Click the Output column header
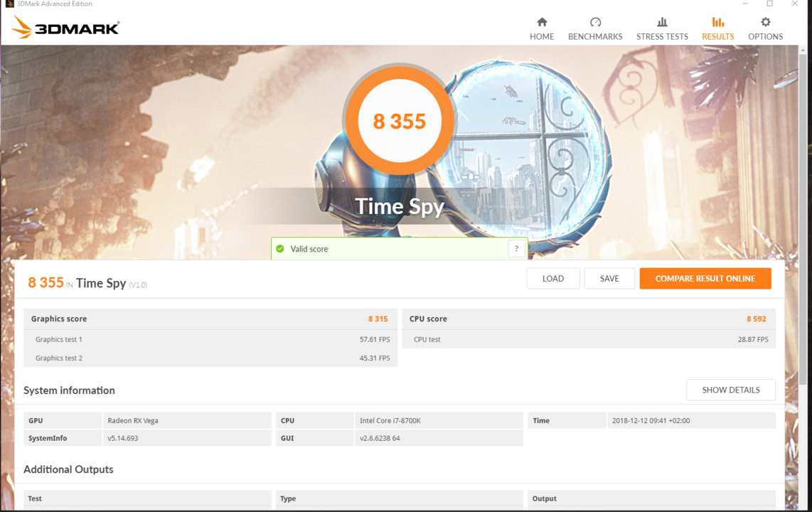The height and width of the screenshot is (512, 812). (544, 498)
